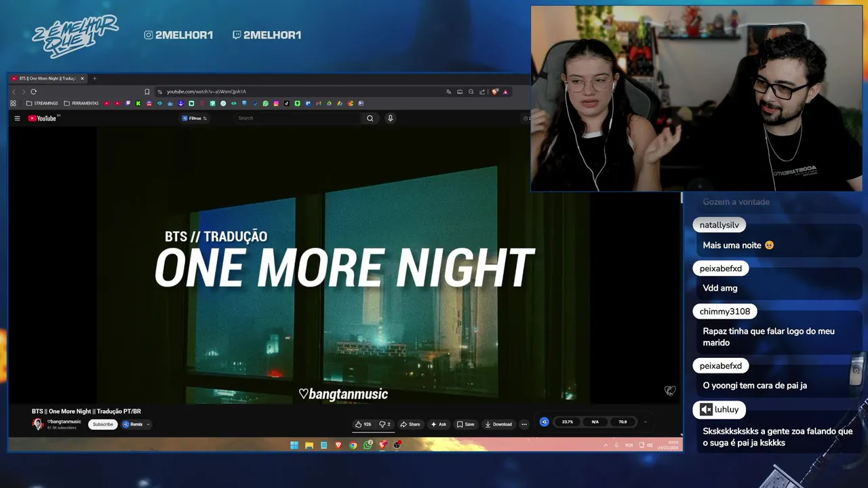Open the Twitch bookmark icon
This screenshot has width=868, height=488.
click(x=127, y=104)
